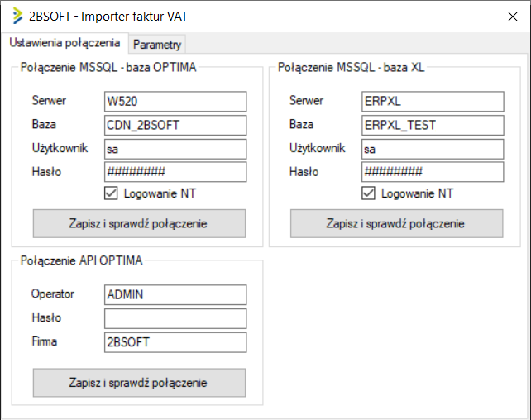
Task: Click the OPTIMA Baza field CDN_2BSOFT
Action: pyautogui.click(x=175, y=125)
